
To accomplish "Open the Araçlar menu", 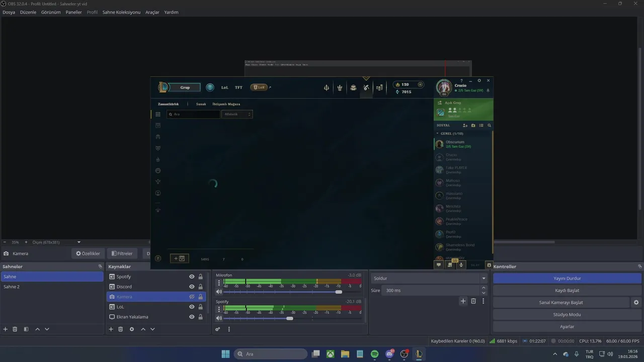I will click(152, 12).
